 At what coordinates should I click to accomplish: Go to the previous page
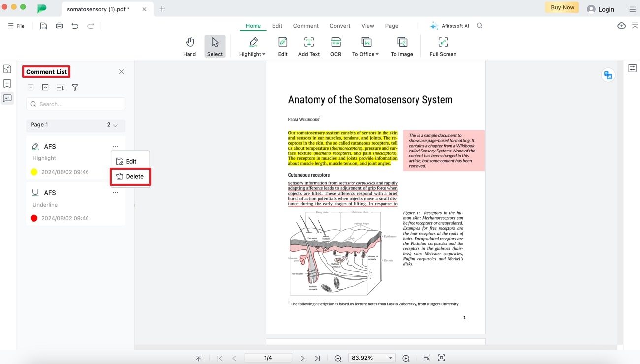coord(234,358)
